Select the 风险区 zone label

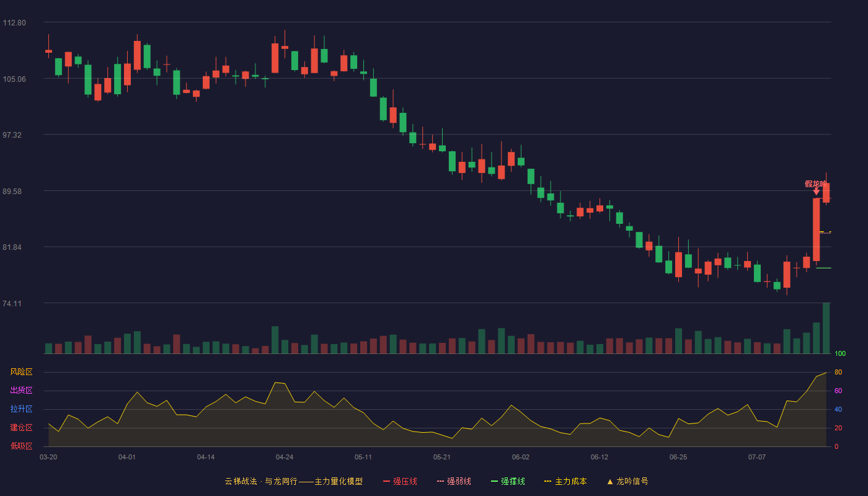[21, 372]
